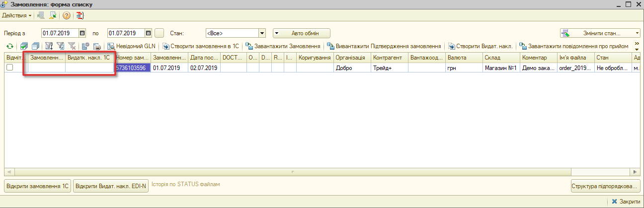The image size is (644, 208).
Task: Click the check all rows icon
Action: tap(24, 46)
